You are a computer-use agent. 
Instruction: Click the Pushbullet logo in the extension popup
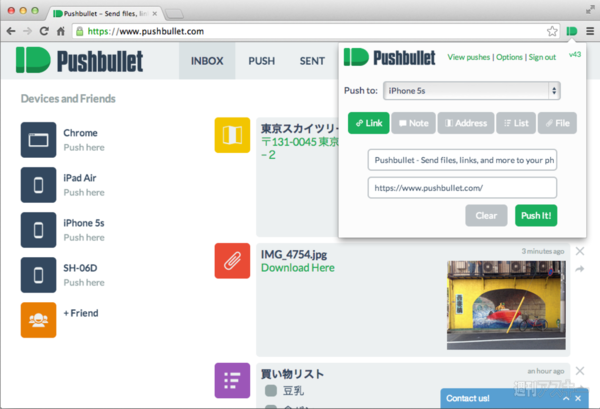[x=390, y=57]
